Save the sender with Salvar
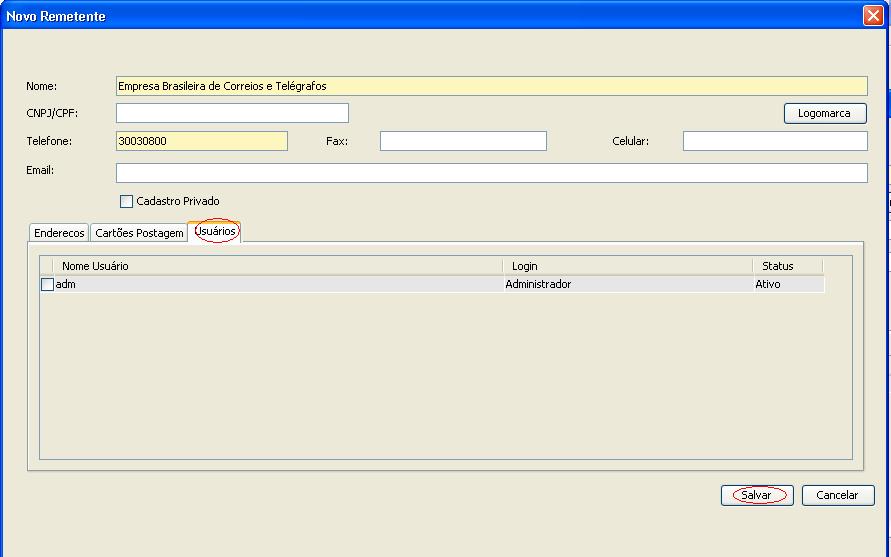The height and width of the screenshot is (557, 891). (x=757, y=495)
